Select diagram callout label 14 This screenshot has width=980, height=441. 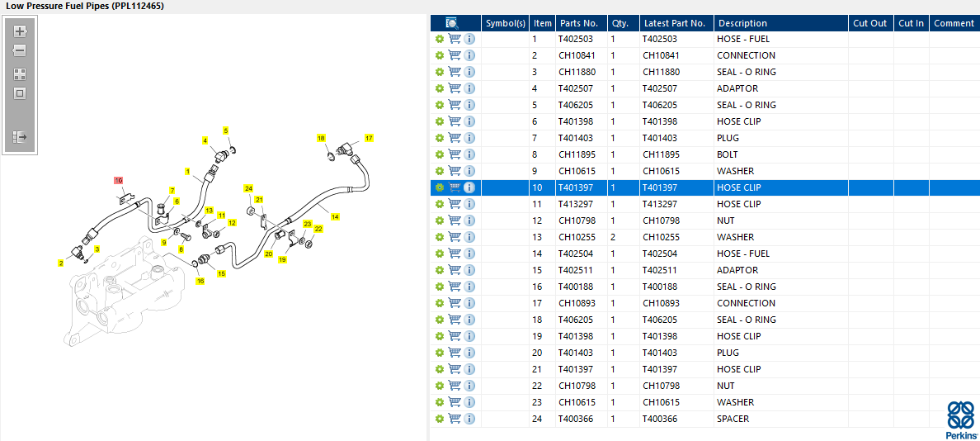tap(335, 216)
